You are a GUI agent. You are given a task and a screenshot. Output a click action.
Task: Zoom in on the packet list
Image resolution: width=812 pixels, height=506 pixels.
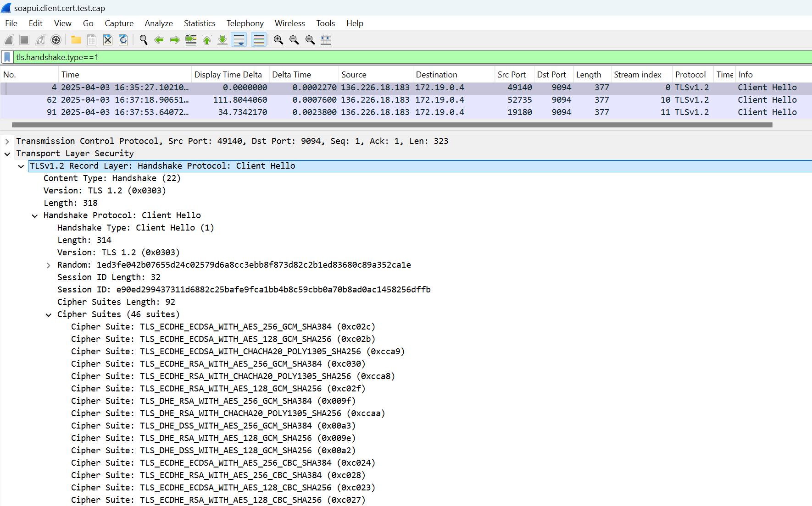[x=278, y=40]
